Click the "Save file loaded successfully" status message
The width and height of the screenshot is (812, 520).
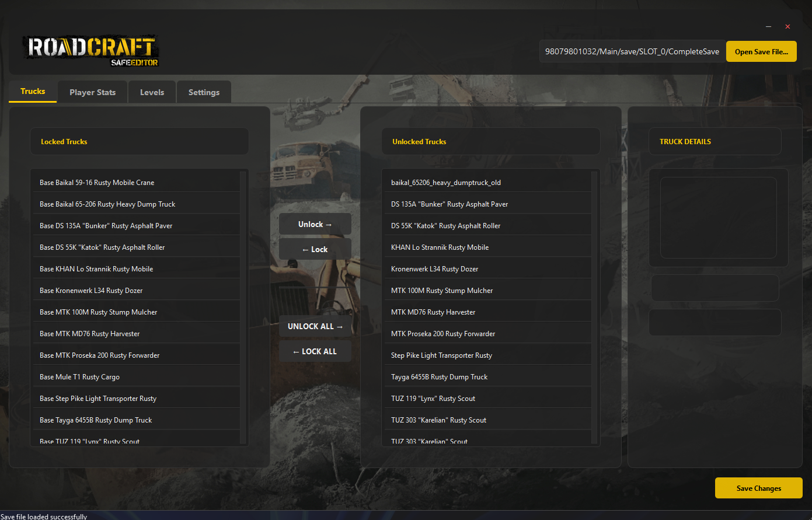(x=44, y=516)
